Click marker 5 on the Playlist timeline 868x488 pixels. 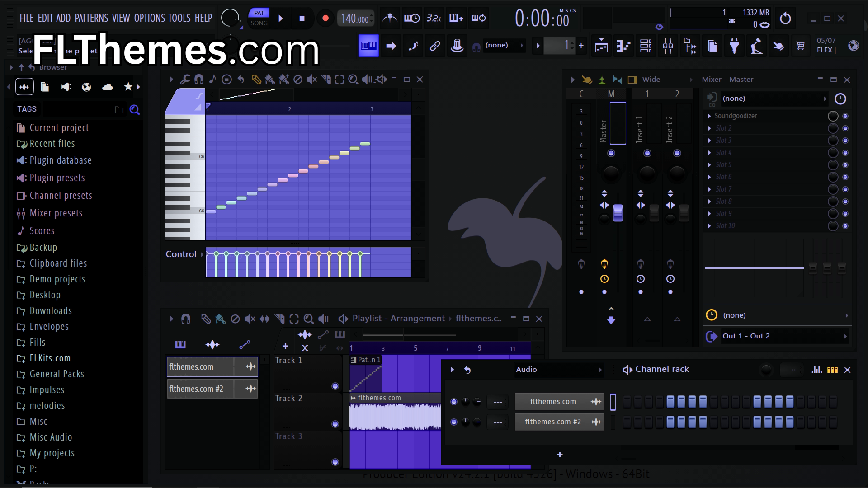[415, 348]
